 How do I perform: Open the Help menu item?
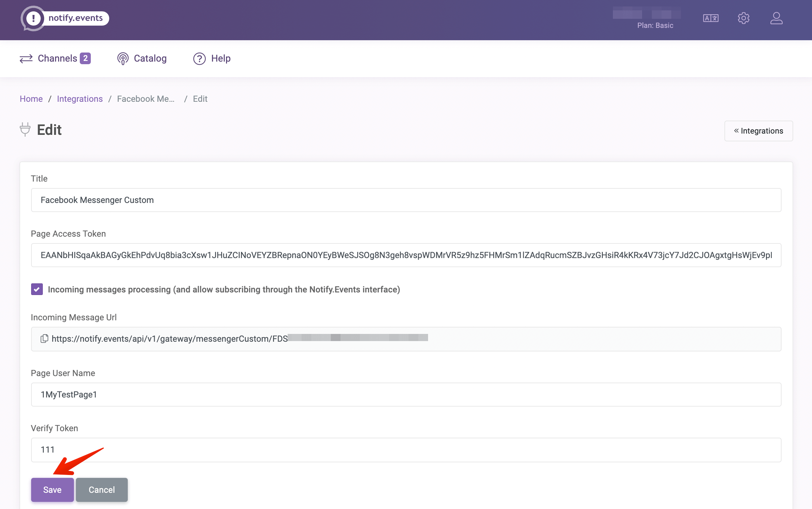[212, 59]
